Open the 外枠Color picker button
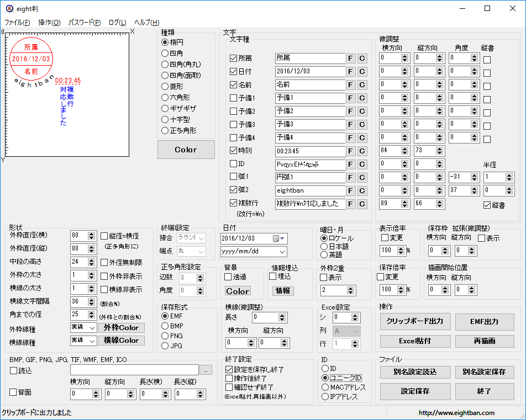The height and width of the screenshot is (420, 526). (x=121, y=327)
